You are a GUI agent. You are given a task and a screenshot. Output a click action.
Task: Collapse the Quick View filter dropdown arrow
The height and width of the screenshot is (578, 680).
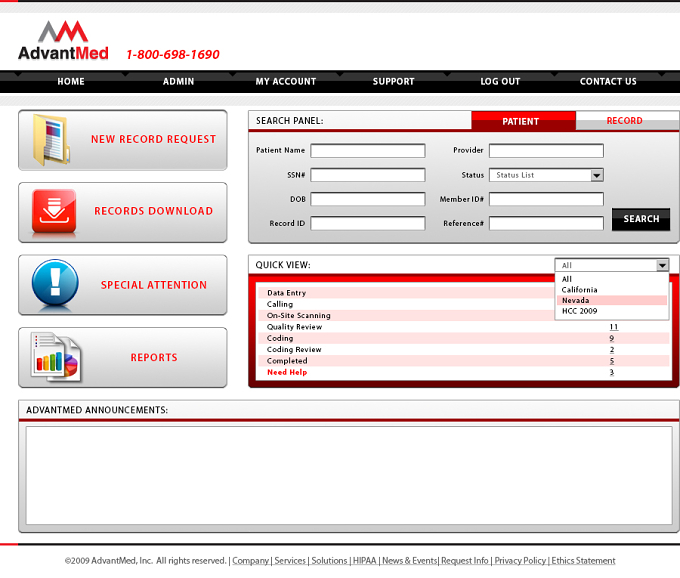pos(662,265)
